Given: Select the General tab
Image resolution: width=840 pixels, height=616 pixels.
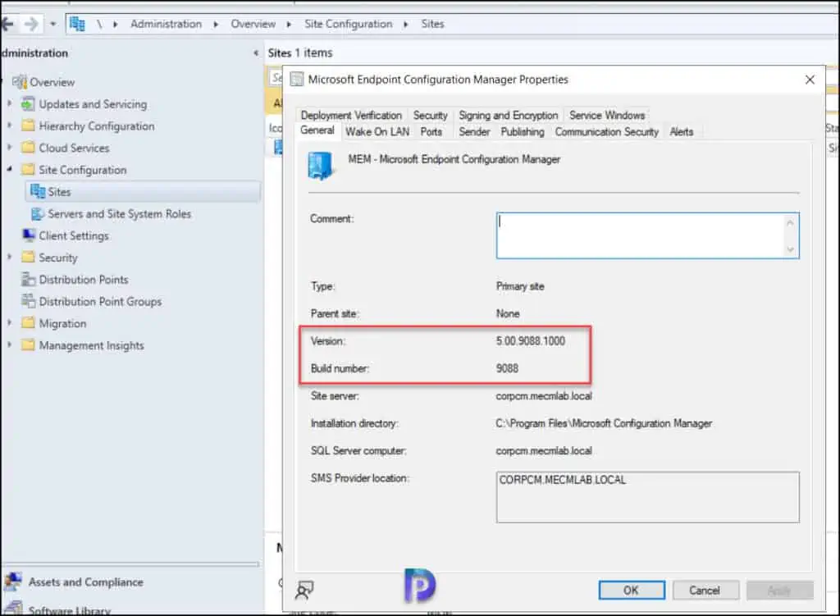Looking at the screenshot, I should pos(317,130).
